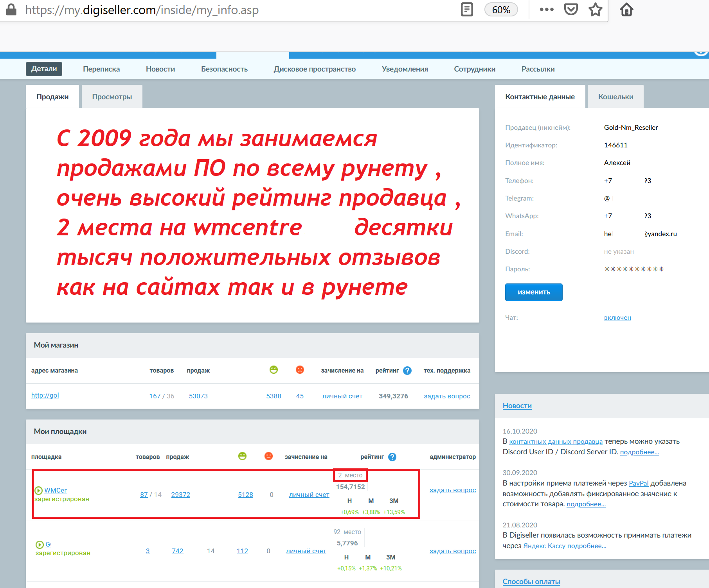Viewport: 709px width, 588px height.
Task: Click задать вопрос link in WMCen row
Action: pyautogui.click(x=452, y=490)
